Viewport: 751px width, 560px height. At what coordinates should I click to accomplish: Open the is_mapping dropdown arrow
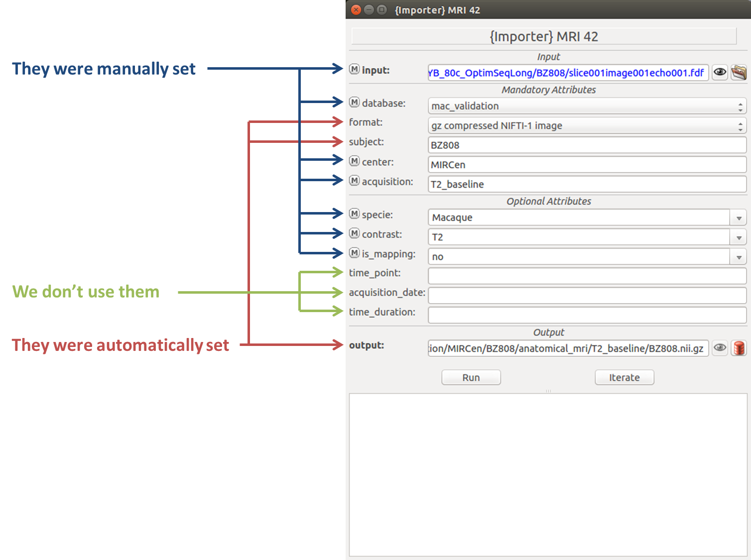(739, 257)
